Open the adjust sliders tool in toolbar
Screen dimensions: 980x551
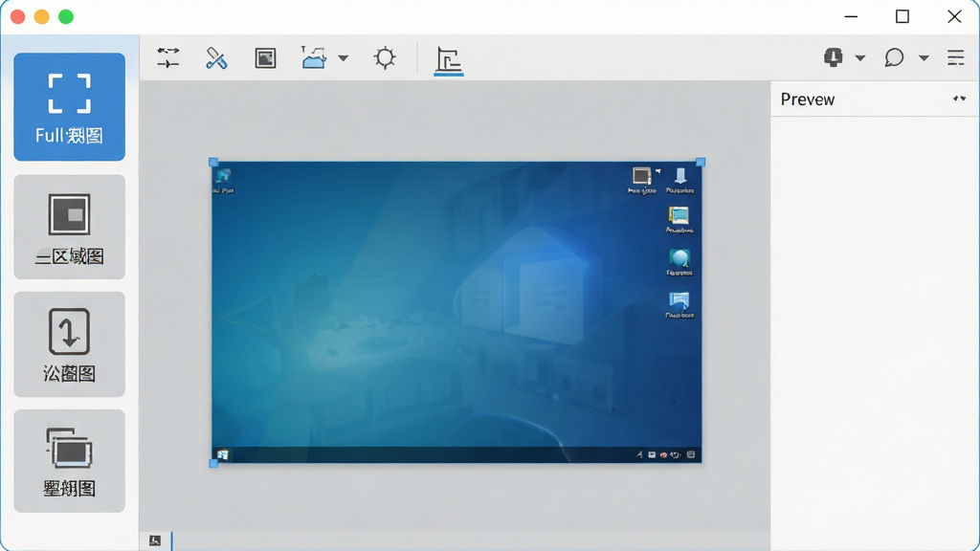(168, 58)
